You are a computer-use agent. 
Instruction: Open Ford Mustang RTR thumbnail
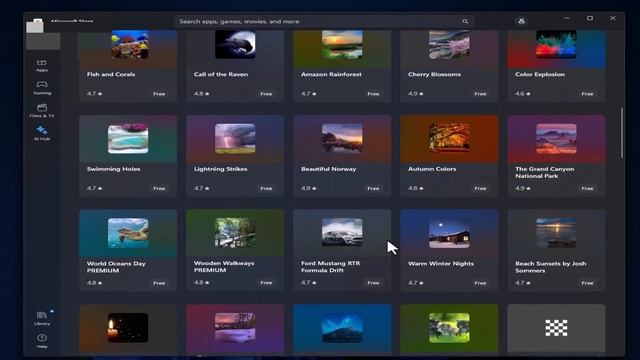click(342, 233)
